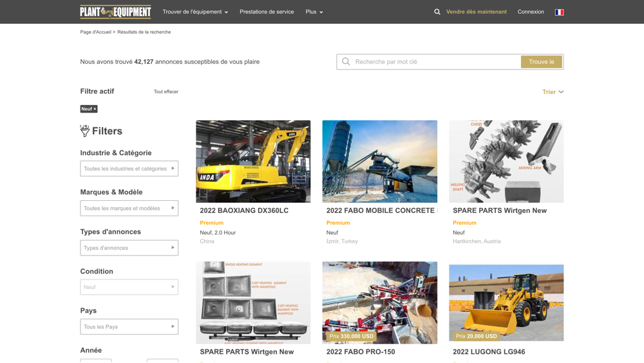
Task: Click the Neuf, 2.0 Hour text
Action: tap(218, 232)
